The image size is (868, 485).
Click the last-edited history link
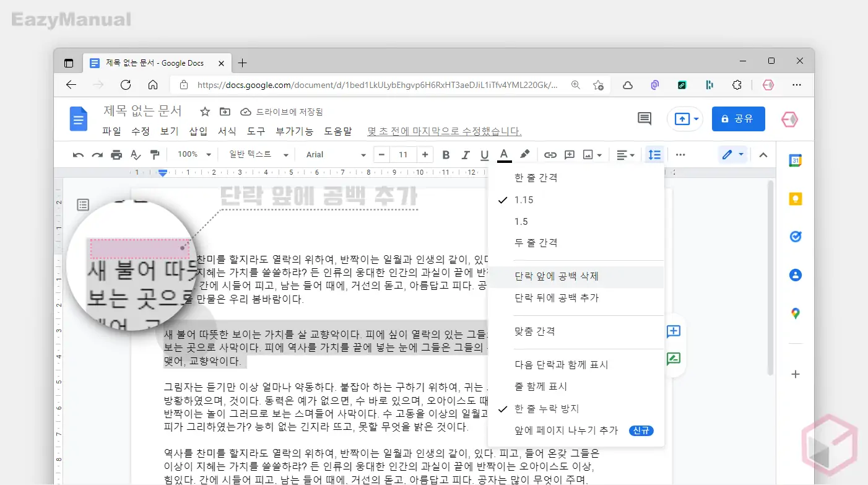(445, 131)
